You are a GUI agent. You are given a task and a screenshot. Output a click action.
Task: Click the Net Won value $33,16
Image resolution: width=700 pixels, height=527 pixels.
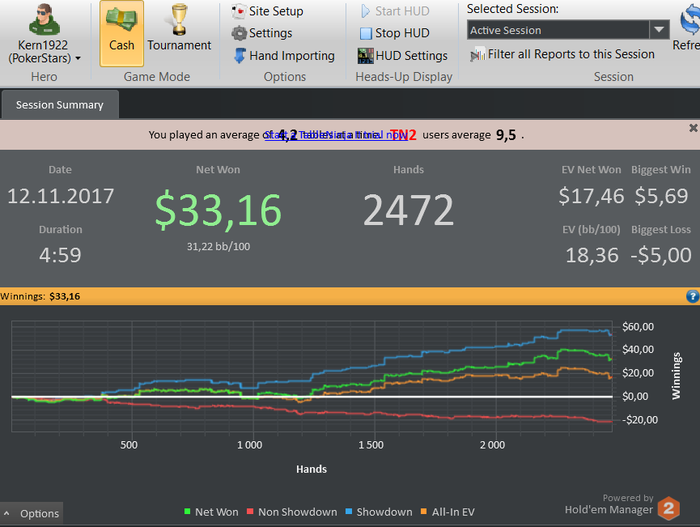[218, 210]
